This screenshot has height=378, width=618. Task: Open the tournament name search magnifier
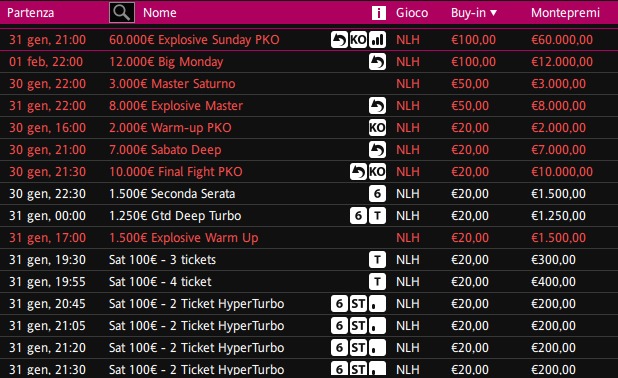click(122, 13)
